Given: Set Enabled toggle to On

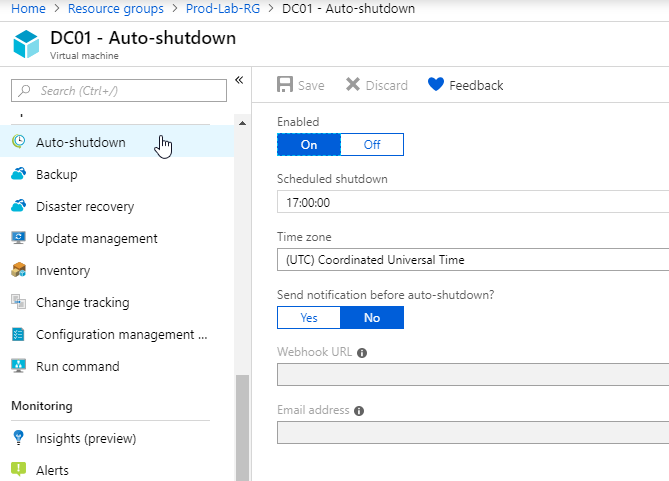Looking at the screenshot, I should point(309,145).
